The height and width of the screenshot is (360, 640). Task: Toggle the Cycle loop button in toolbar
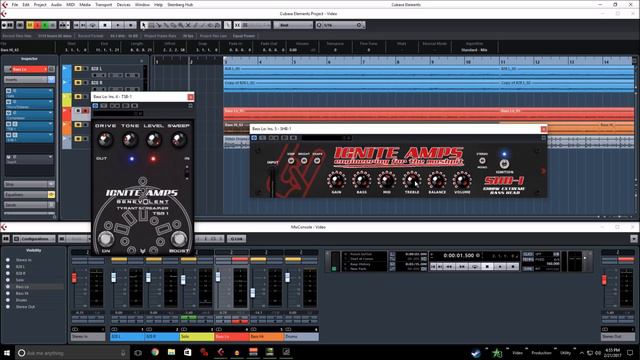click(93, 25)
